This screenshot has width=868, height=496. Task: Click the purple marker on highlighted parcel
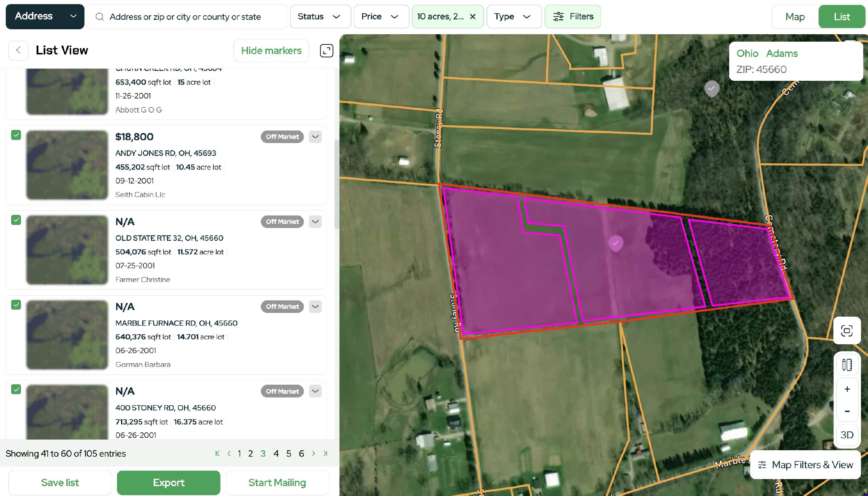(x=615, y=243)
